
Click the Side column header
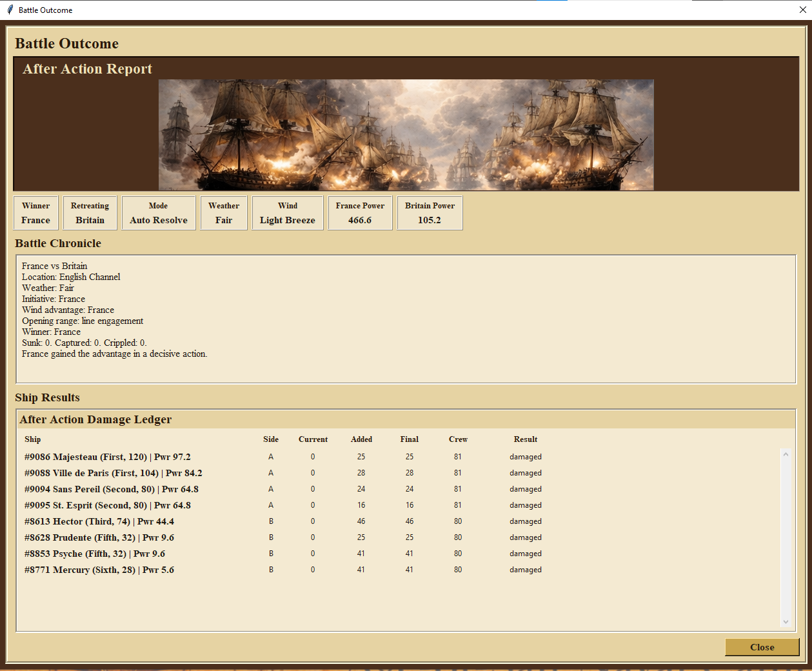point(271,439)
